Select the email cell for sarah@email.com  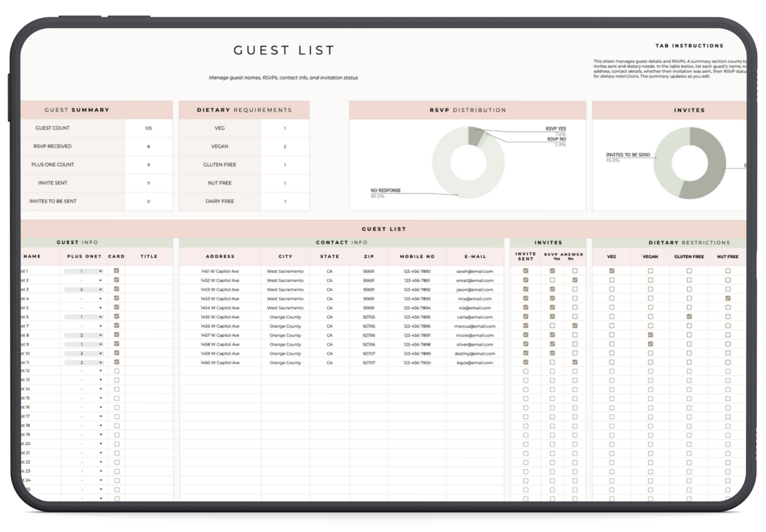pyautogui.click(x=476, y=271)
